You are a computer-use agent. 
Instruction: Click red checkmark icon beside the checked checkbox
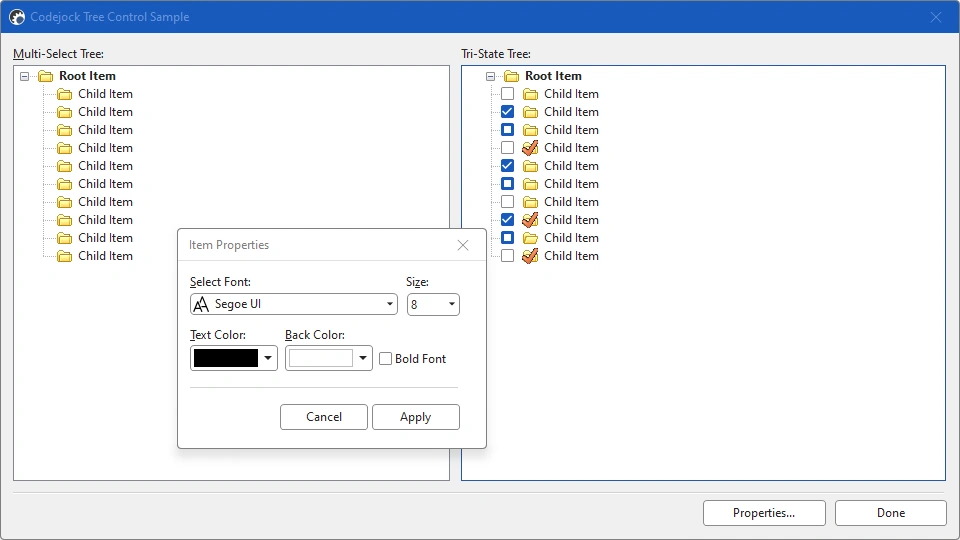point(530,220)
